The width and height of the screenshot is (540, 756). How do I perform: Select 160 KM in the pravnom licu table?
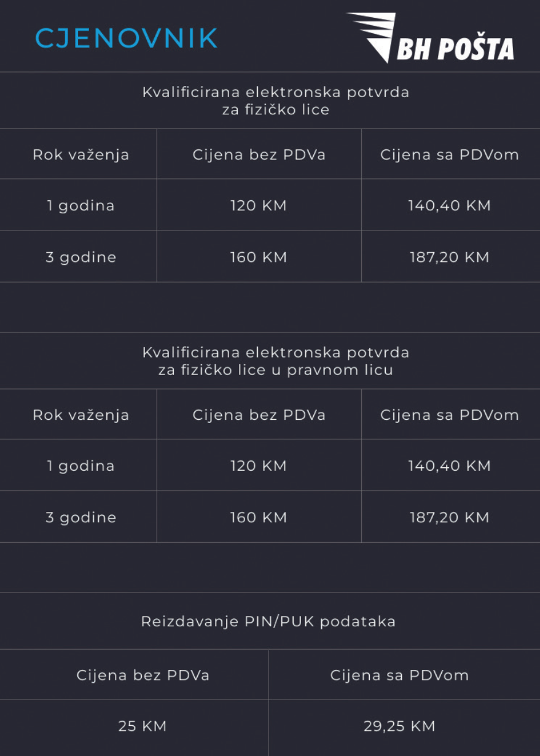point(259,518)
